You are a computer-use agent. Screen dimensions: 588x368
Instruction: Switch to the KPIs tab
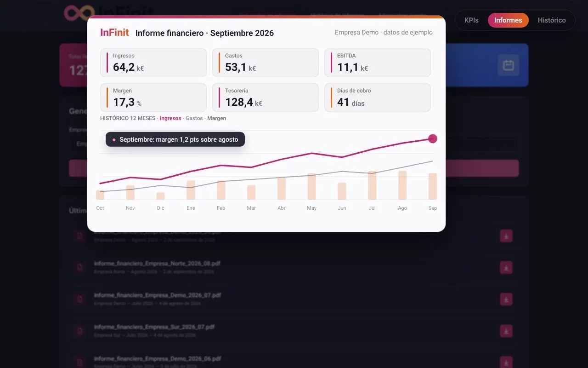click(471, 20)
